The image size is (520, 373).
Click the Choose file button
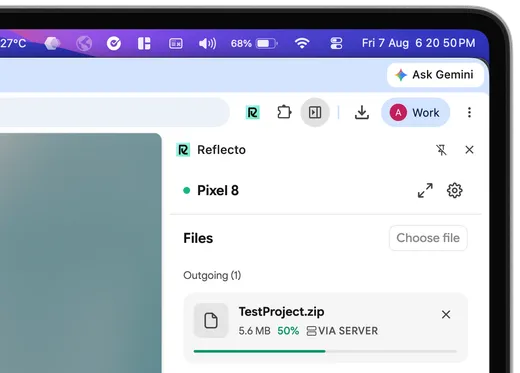(x=428, y=238)
